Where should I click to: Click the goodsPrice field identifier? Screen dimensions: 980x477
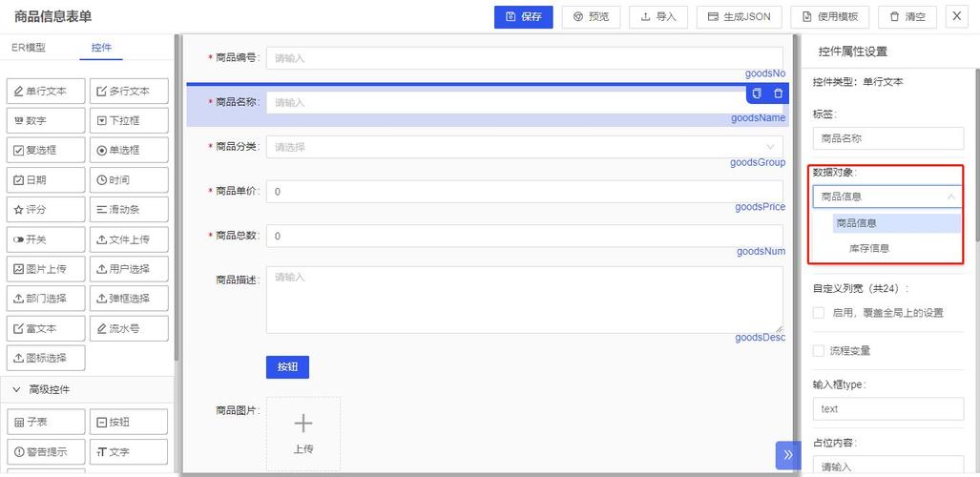(760, 207)
